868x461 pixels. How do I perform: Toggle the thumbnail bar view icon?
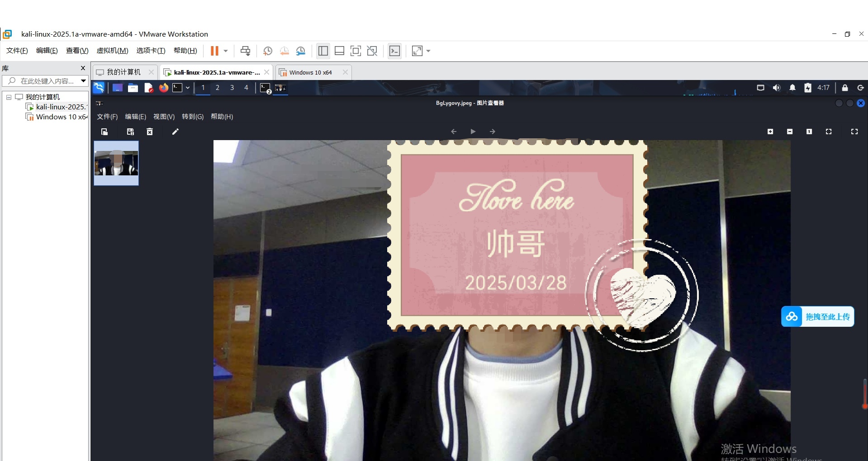pos(339,51)
